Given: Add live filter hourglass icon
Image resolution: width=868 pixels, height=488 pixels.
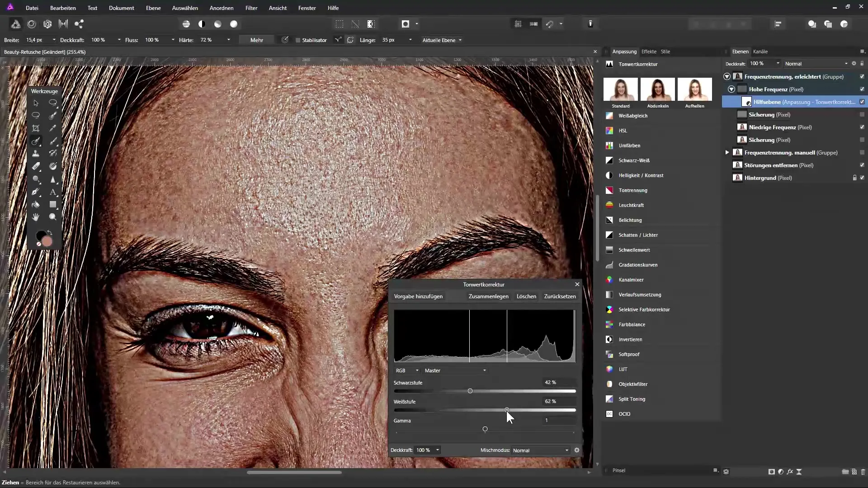Looking at the screenshot, I should point(799,472).
